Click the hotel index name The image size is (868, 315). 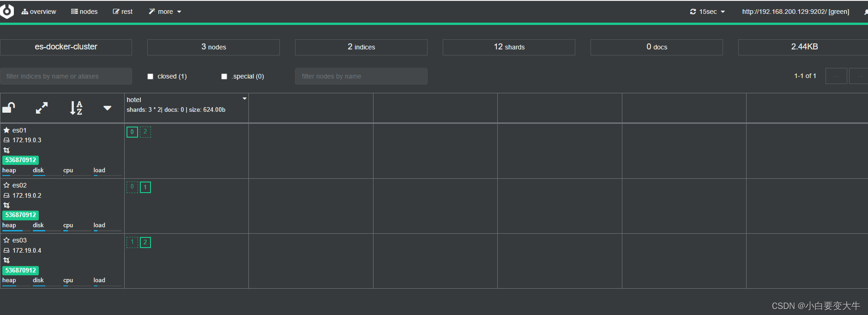(134, 100)
